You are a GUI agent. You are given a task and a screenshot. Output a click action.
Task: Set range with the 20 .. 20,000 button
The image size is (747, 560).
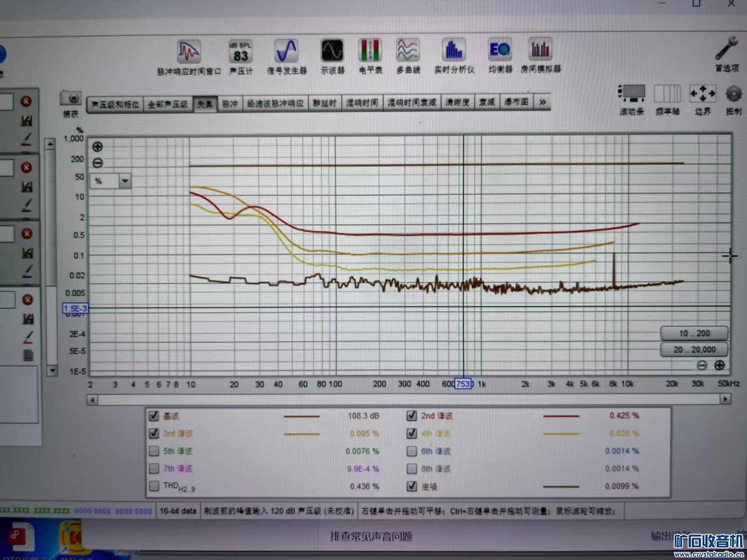[694, 349]
